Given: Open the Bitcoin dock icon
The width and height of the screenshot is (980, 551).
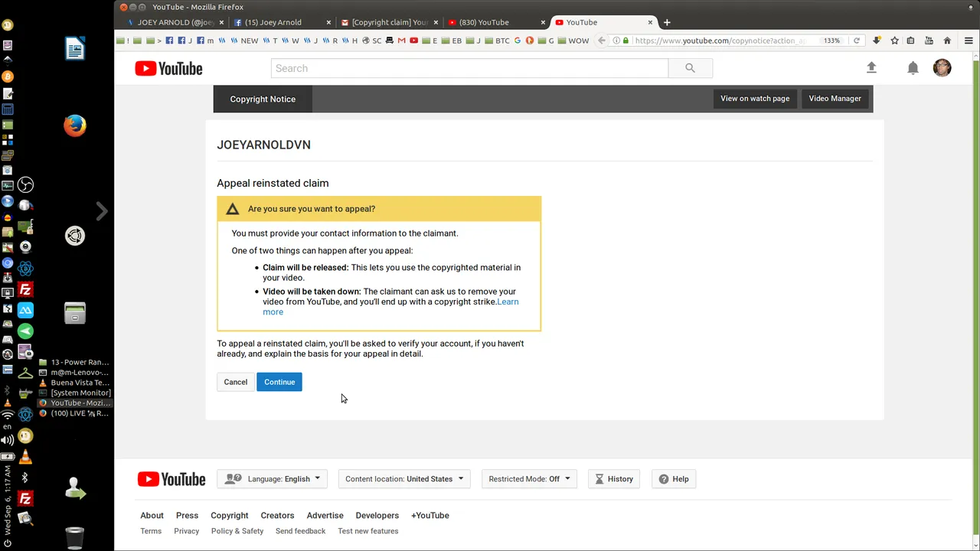Looking at the screenshot, I should click(x=8, y=77).
